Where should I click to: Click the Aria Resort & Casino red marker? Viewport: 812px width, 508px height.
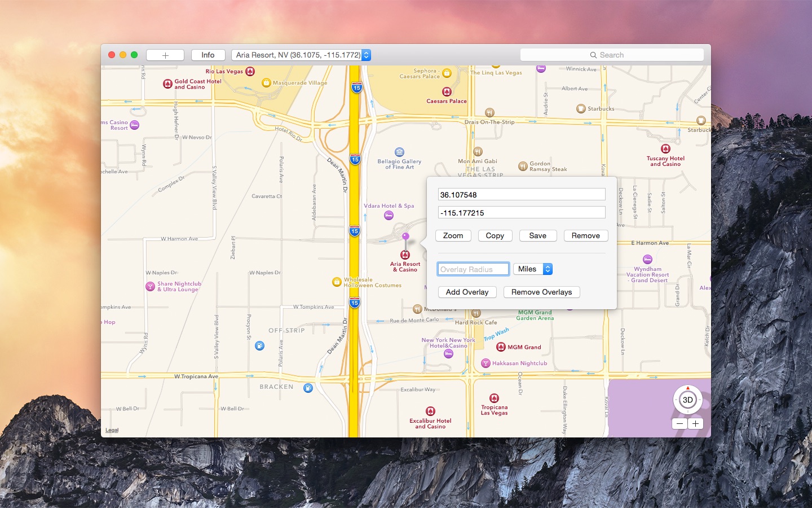(405, 255)
